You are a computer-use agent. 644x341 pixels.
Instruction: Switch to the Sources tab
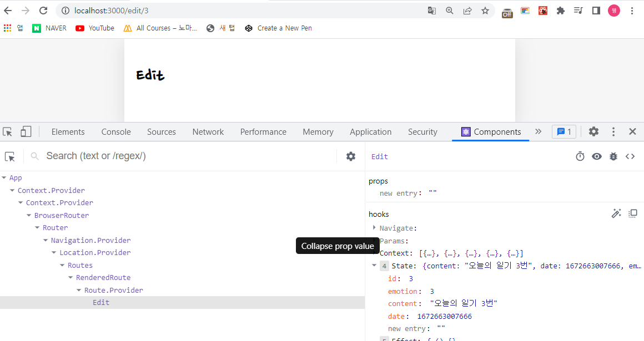162,132
